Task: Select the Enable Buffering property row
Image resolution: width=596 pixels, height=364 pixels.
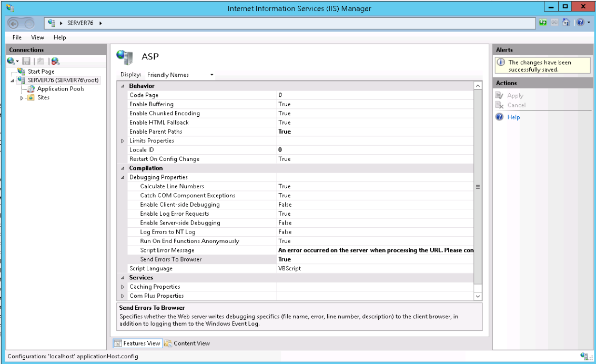Action: [300, 104]
